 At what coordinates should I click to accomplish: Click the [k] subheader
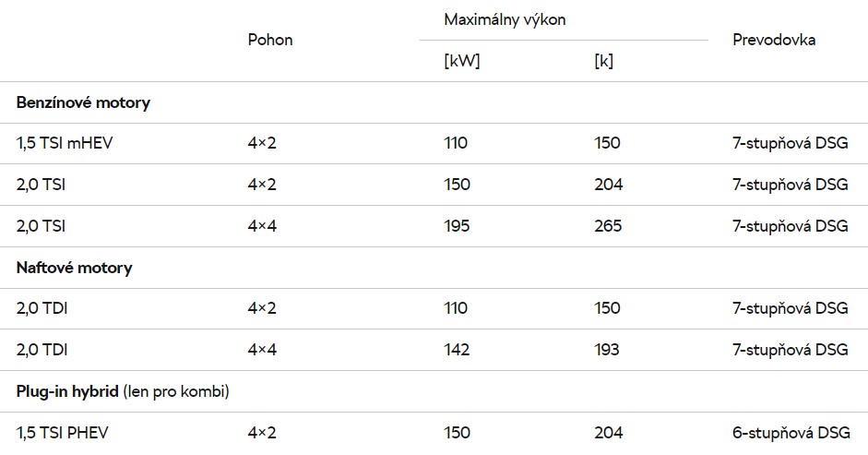pos(603,61)
